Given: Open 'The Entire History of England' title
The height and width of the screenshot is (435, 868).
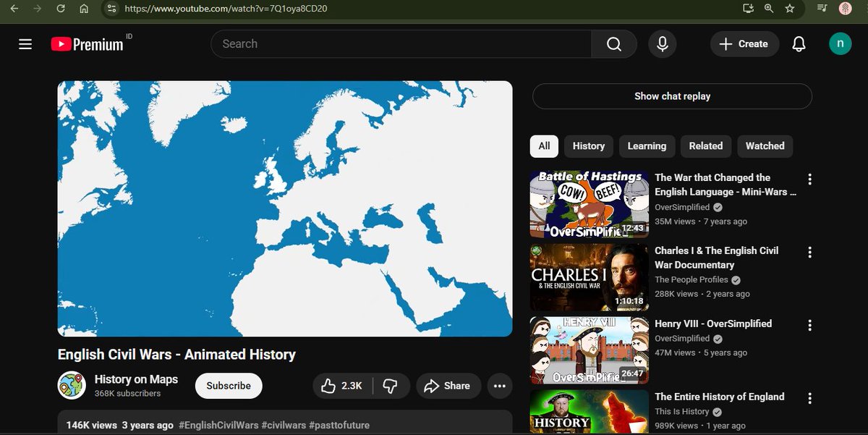Looking at the screenshot, I should (720, 397).
